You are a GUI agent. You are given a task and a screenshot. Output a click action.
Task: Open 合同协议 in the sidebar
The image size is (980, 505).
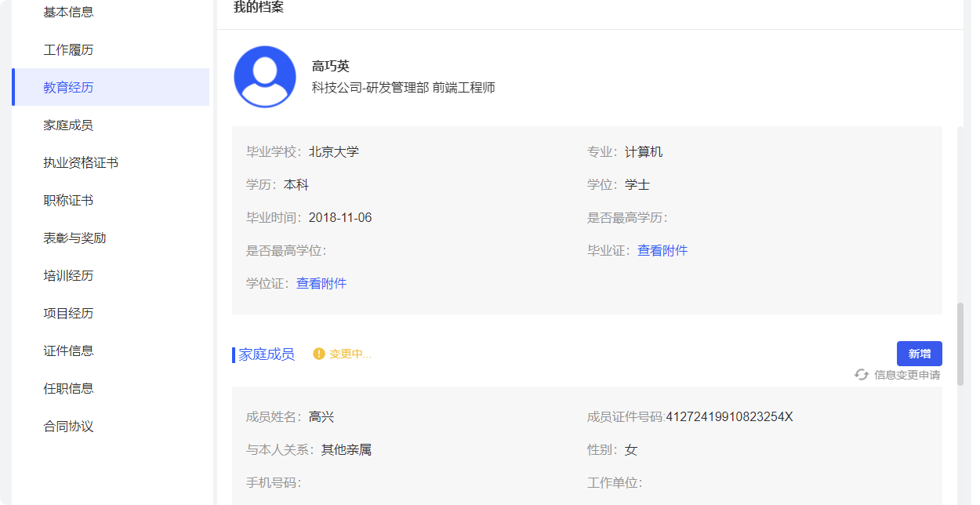(x=68, y=427)
